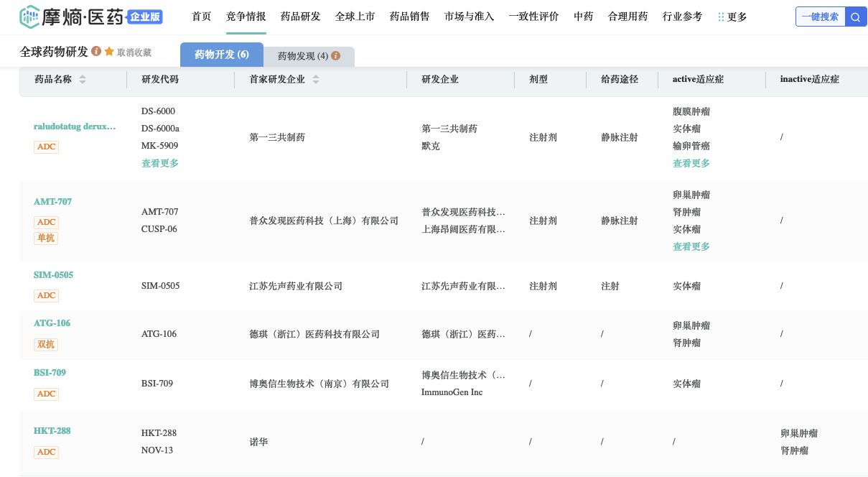Open 首页 in the top navigation
This screenshot has height=477, width=868.
click(202, 17)
